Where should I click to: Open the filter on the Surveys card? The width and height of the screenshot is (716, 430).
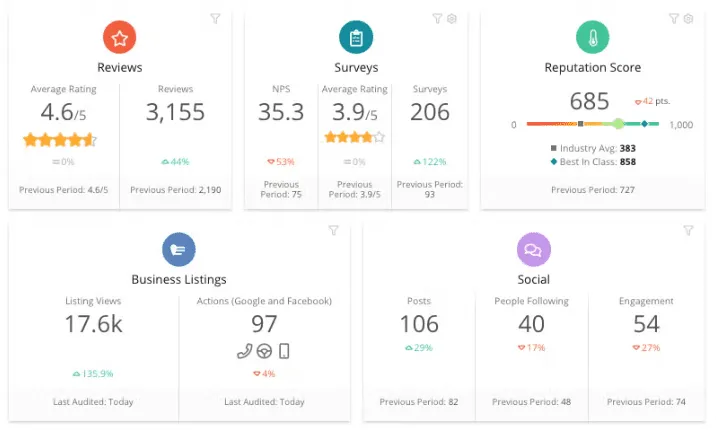(437, 18)
